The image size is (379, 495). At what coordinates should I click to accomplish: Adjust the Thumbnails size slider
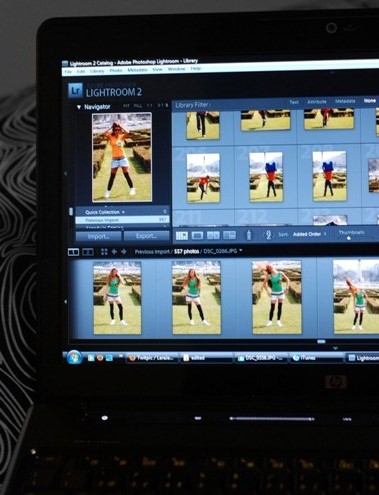point(349,238)
